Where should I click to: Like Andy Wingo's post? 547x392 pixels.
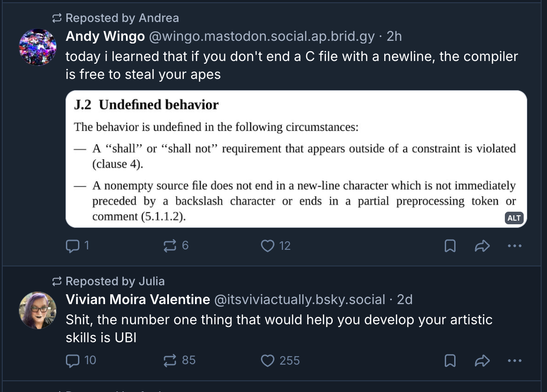pos(268,246)
